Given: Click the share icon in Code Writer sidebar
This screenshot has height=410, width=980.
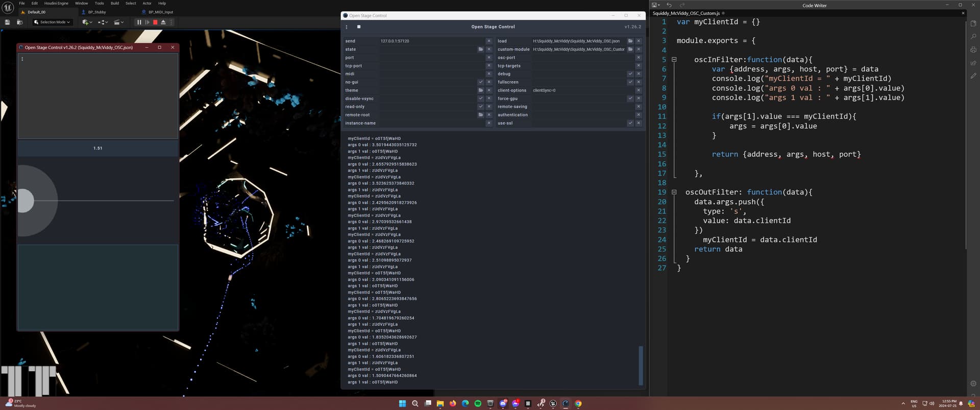Looking at the screenshot, I should (x=973, y=63).
